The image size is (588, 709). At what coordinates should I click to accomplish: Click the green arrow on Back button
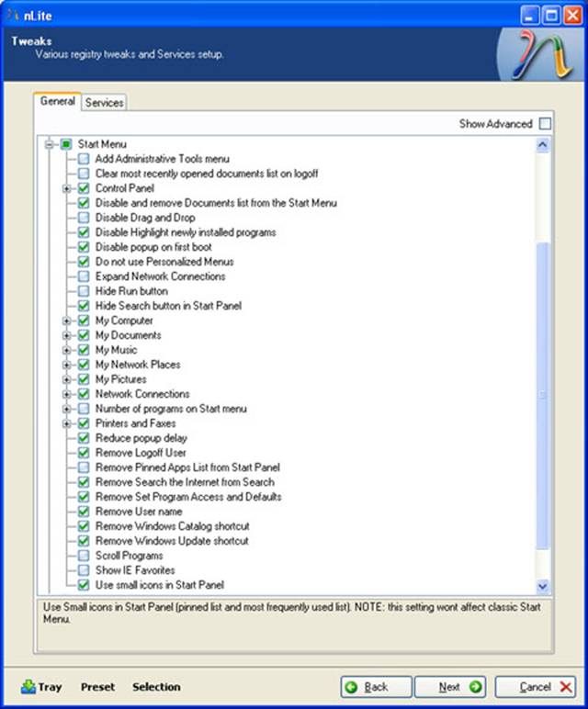coord(352,687)
